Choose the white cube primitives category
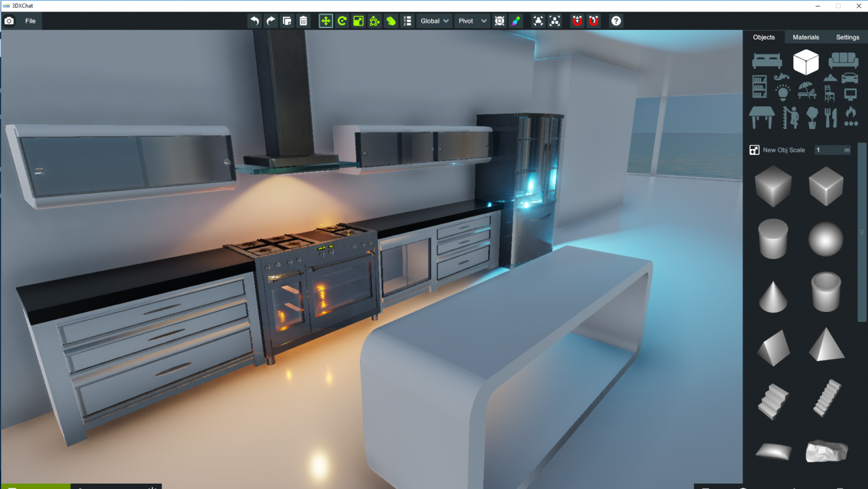Screen dimensions: 868x489 [806, 62]
